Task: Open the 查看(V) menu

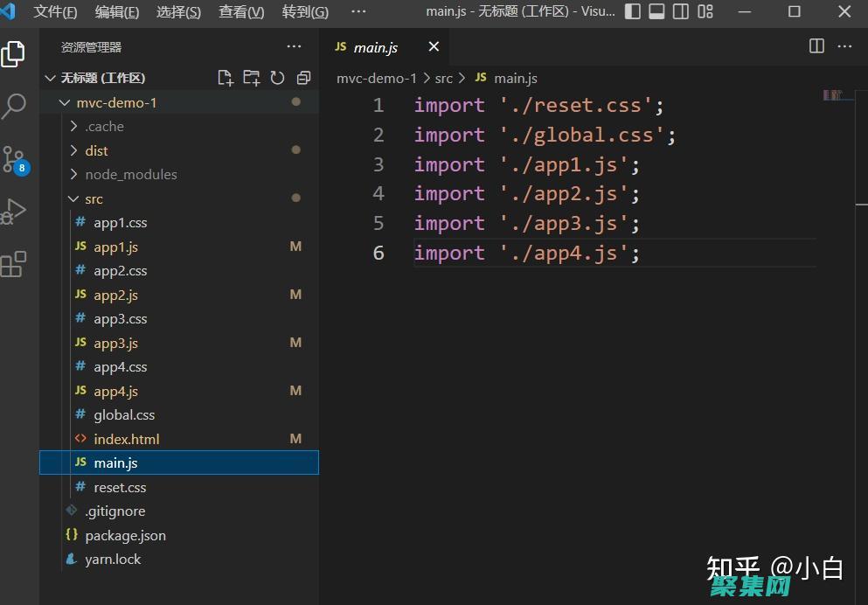Action: pos(241,11)
